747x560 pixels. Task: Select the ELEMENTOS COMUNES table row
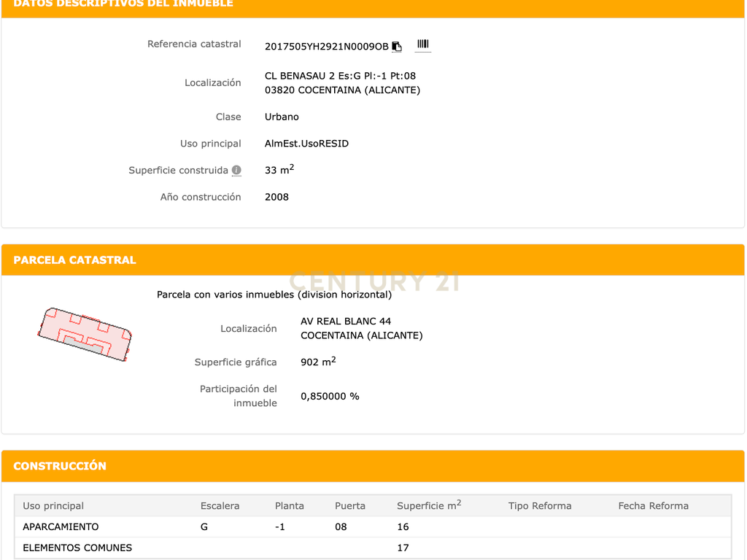coord(373,548)
